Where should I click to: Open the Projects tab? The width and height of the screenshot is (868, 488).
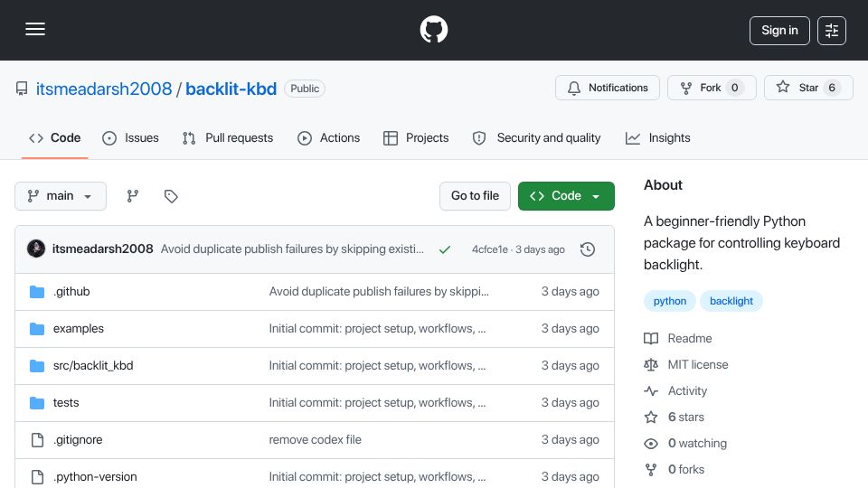tap(416, 137)
